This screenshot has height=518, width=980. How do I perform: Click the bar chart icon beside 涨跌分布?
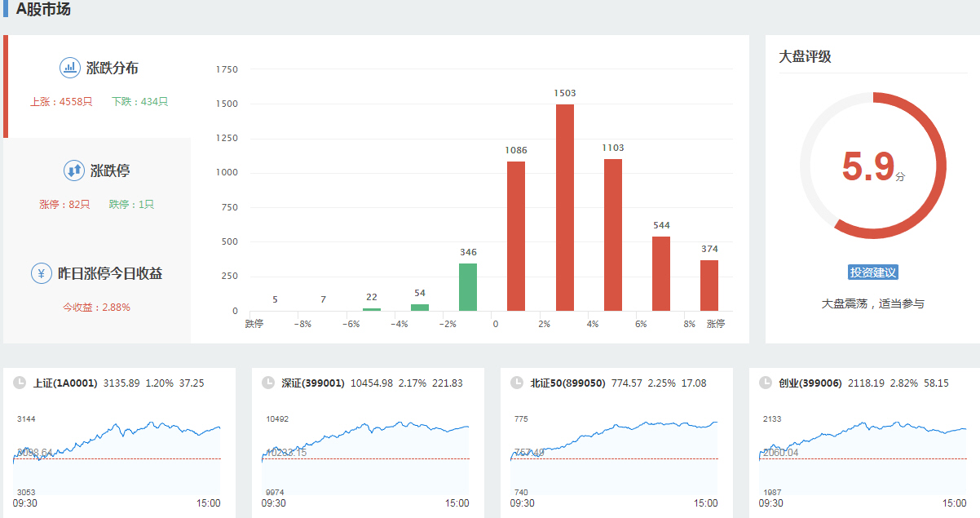[69, 68]
